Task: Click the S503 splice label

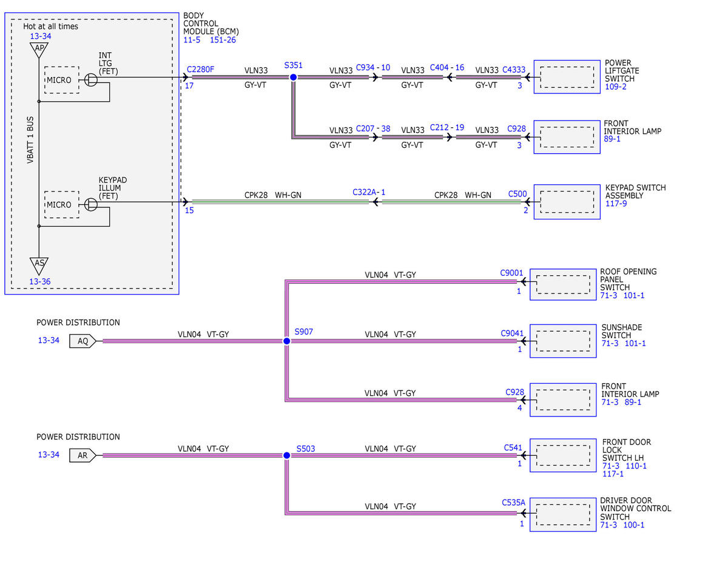Action: pyautogui.click(x=306, y=449)
